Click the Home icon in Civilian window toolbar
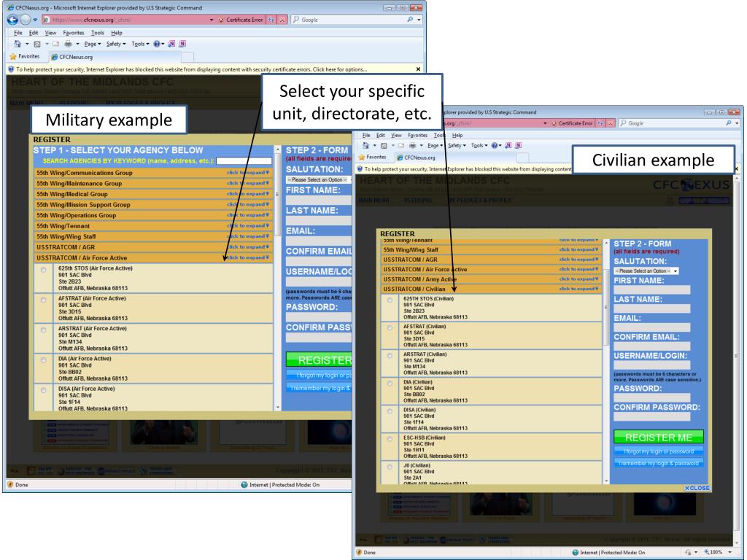The width and height of the screenshot is (747, 560). point(365,145)
